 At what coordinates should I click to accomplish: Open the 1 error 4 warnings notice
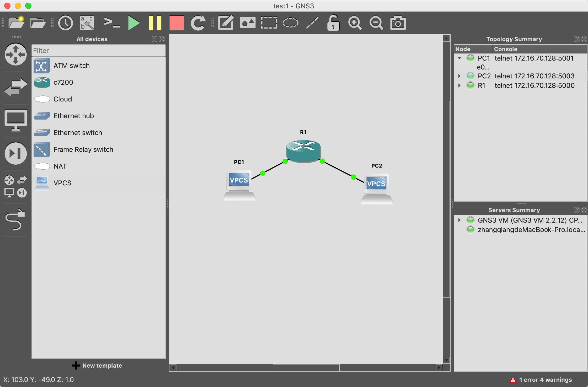[x=541, y=380]
